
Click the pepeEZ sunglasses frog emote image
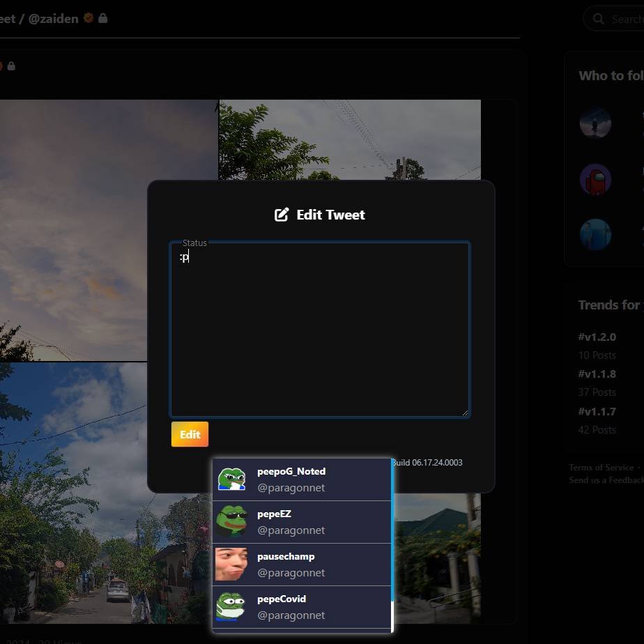(231, 522)
